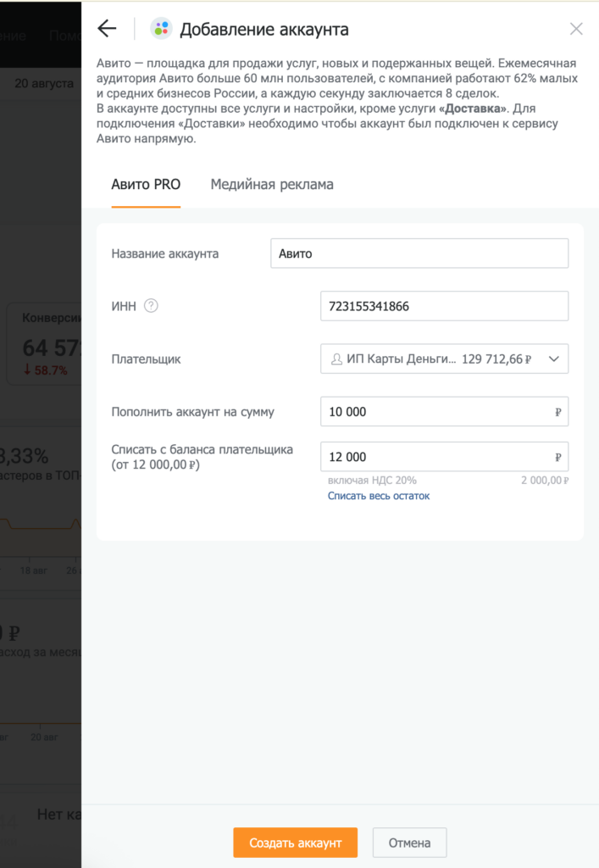Expand the Плательщик dropdown chevron
Image resolution: width=599 pixels, height=868 pixels.
coord(553,359)
